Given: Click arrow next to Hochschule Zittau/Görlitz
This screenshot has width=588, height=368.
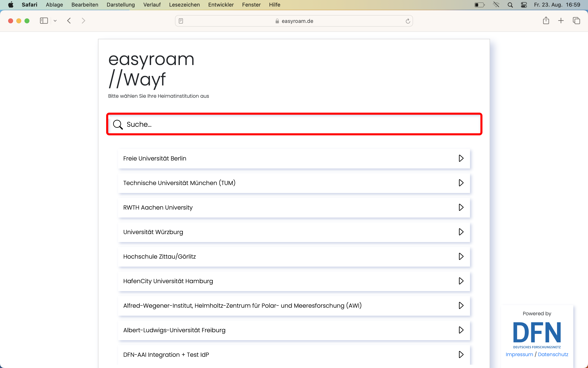Looking at the screenshot, I should click(461, 257).
